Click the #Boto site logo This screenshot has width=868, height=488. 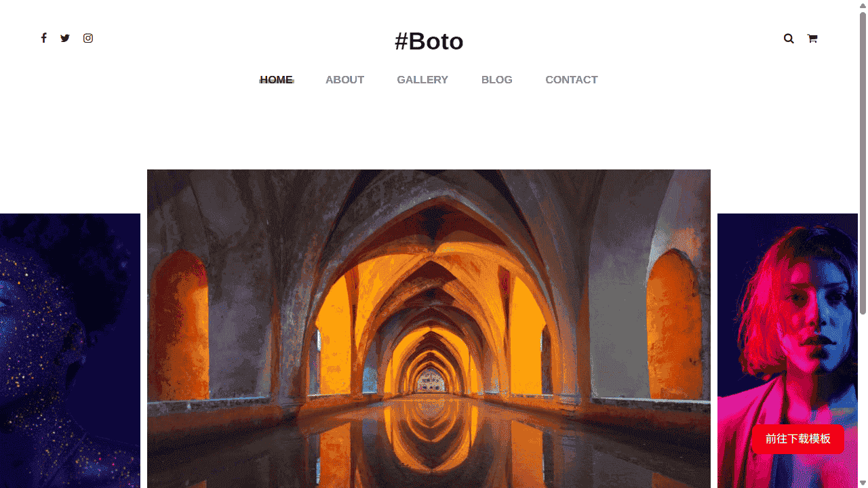pyautogui.click(x=429, y=41)
